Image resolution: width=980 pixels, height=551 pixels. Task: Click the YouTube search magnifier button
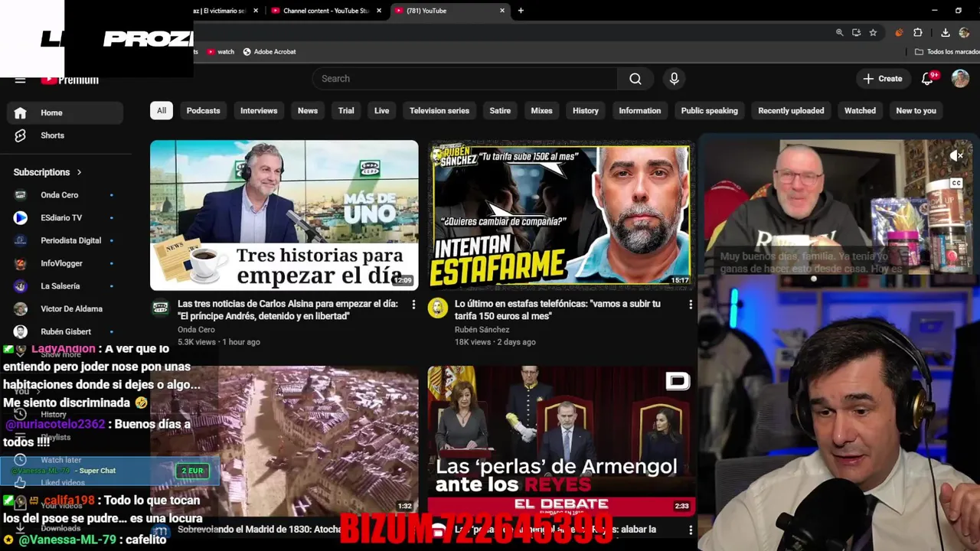635,79
